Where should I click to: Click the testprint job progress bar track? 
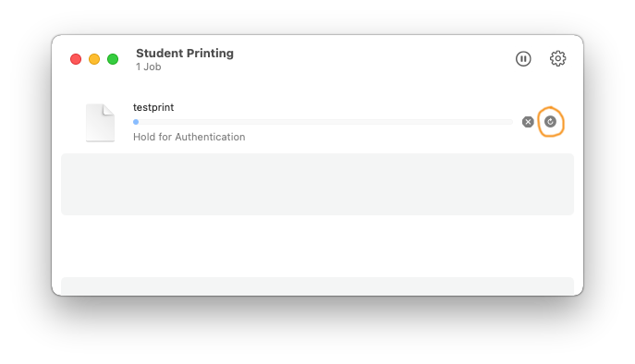(x=323, y=122)
